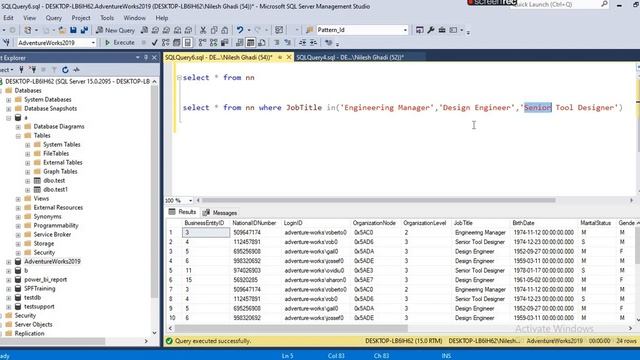Click the Increase Indent icon
The width and height of the screenshot is (640, 360).
pyautogui.click(x=313, y=42)
